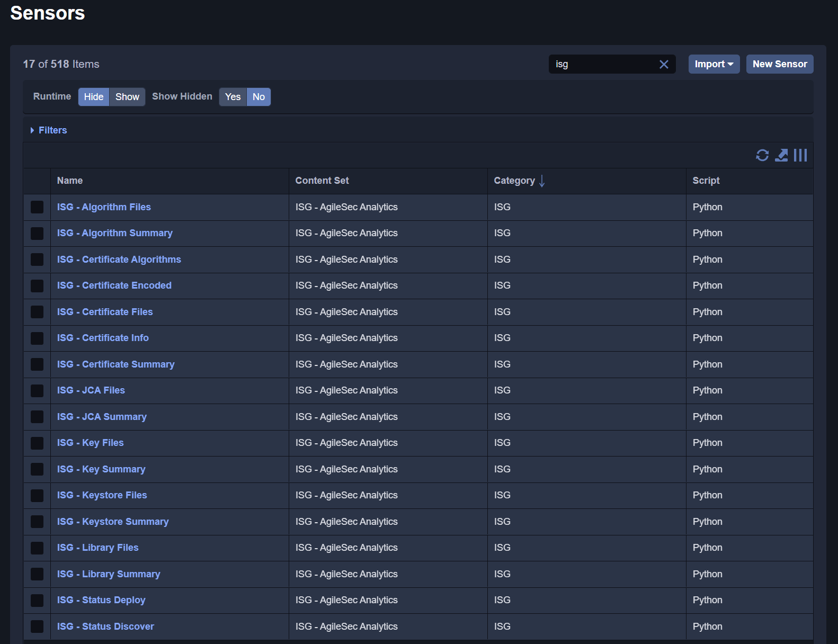The image size is (838, 644).
Task: Tick the ISG - Key Summary checkbox
Action: click(37, 469)
